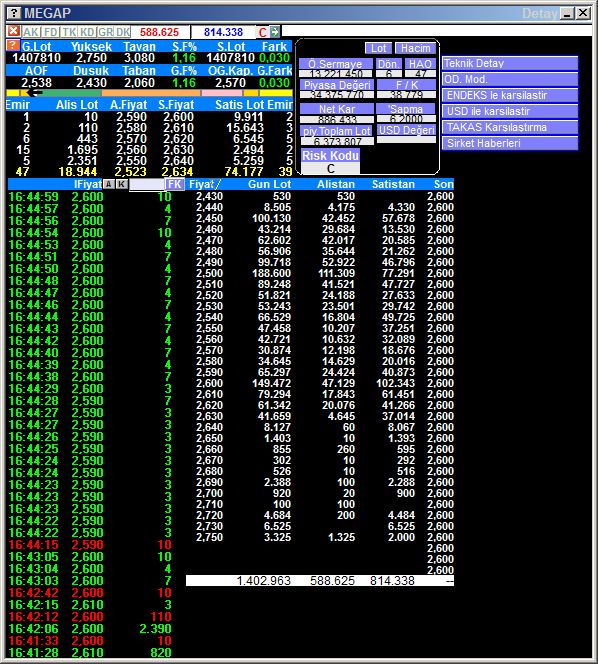This screenshot has width=598, height=664.
Task: Click the colored price range bar
Action: [x=149, y=93]
